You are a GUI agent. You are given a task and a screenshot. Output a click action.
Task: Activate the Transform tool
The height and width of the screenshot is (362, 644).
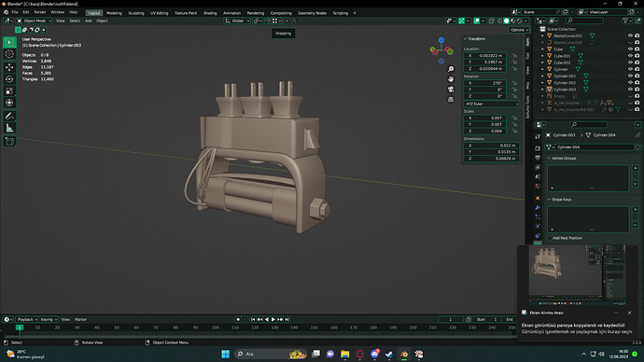9,103
